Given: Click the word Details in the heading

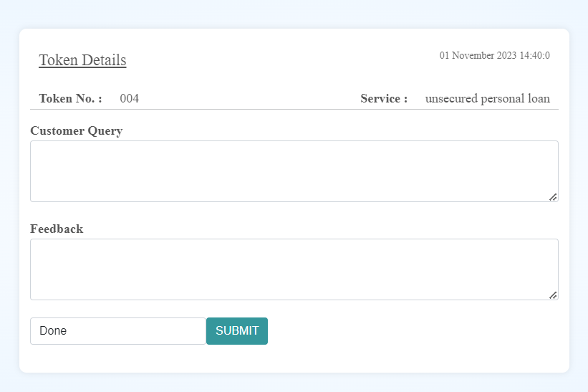Looking at the screenshot, I should pos(102,60).
